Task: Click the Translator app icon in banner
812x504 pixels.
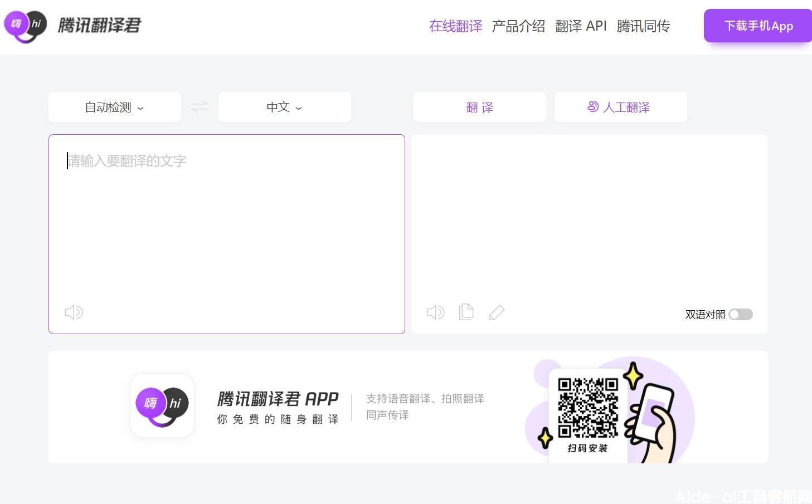Action: tap(162, 405)
